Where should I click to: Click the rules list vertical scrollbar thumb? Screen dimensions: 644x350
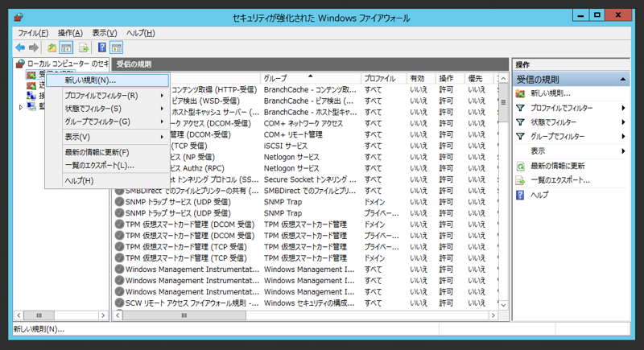tap(504, 103)
